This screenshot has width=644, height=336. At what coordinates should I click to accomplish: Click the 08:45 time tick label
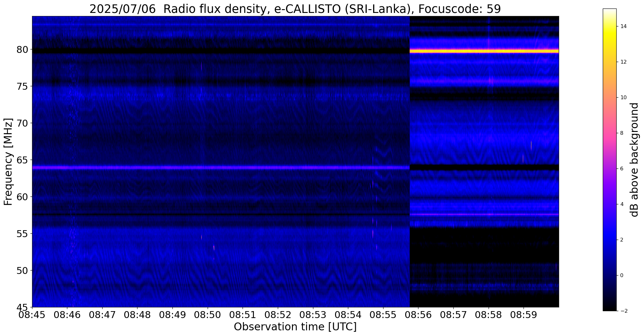pos(32,315)
